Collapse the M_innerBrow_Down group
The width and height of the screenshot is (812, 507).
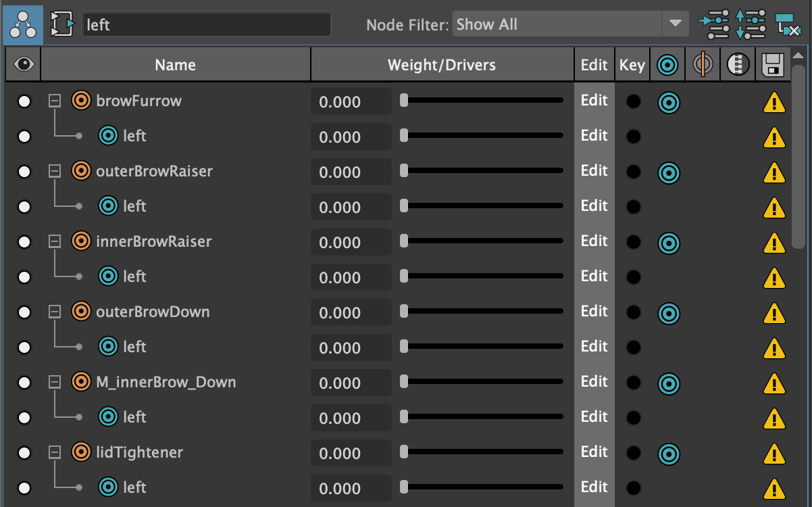click(55, 382)
